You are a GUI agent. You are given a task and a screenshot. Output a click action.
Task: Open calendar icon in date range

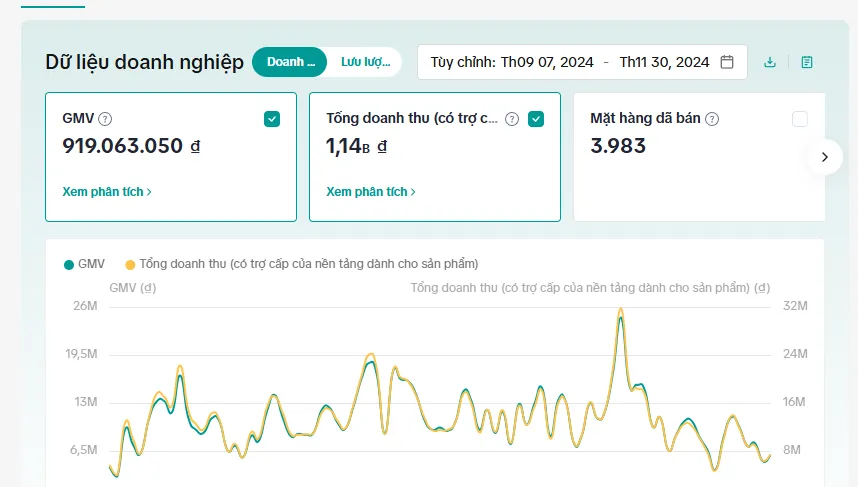pyautogui.click(x=727, y=62)
